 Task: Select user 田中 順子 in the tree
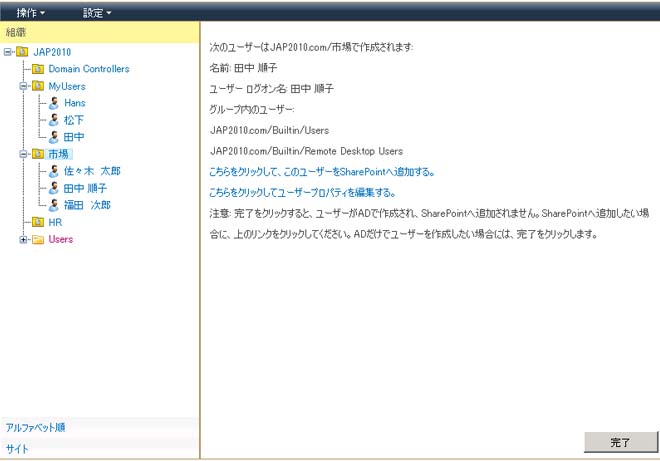[x=85, y=188]
